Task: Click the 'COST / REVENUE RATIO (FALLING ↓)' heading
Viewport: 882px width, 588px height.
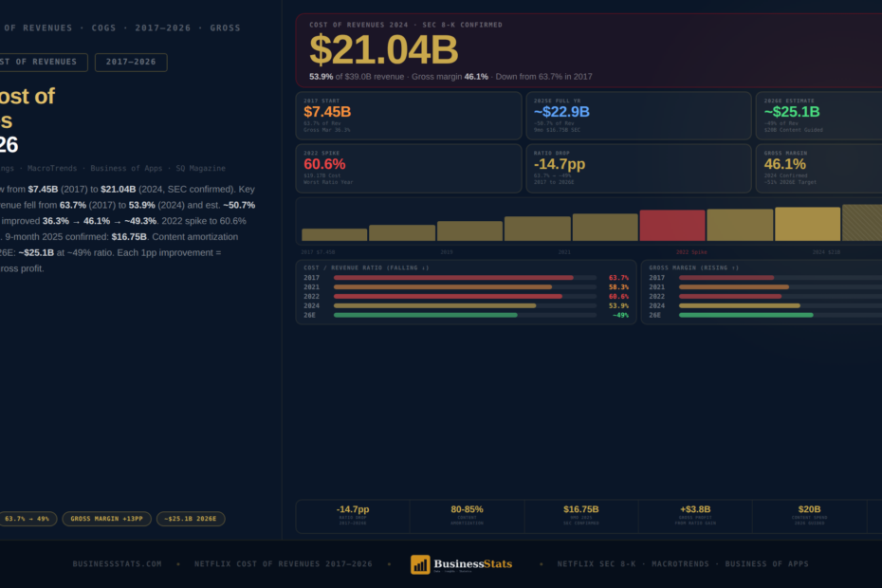Action: click(366, 267)
